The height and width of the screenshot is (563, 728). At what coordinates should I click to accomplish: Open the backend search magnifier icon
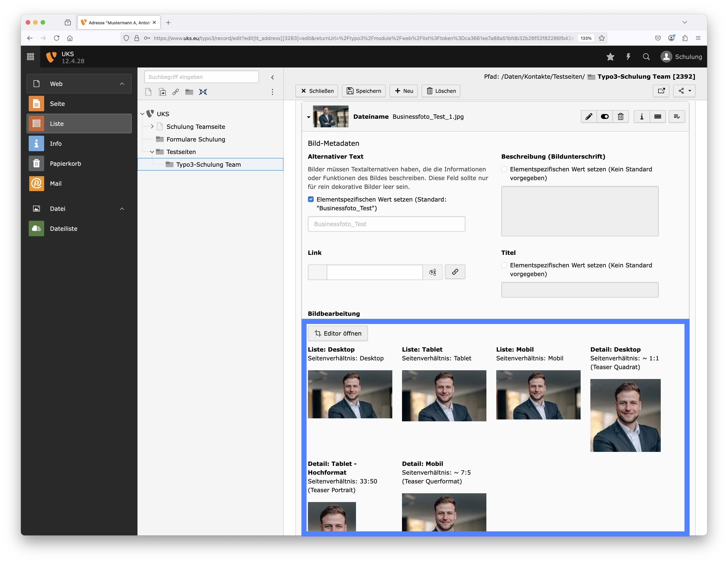tap(646, 57)
